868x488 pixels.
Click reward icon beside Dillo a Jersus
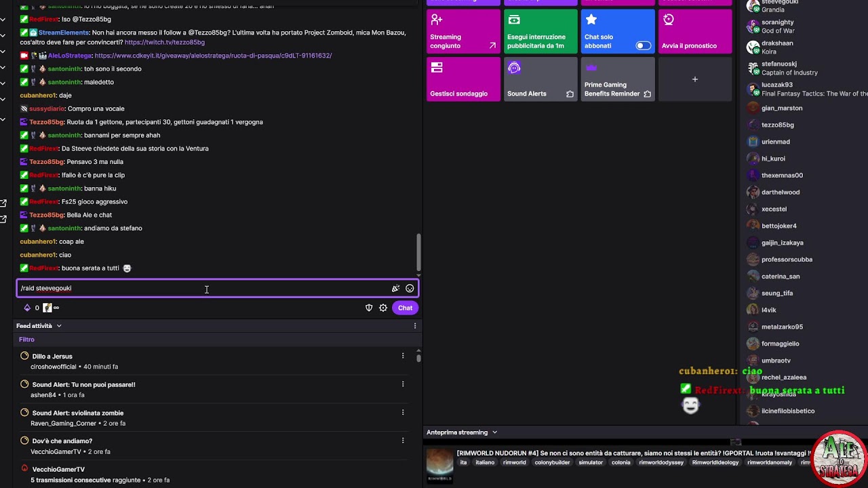coord(24,356)
